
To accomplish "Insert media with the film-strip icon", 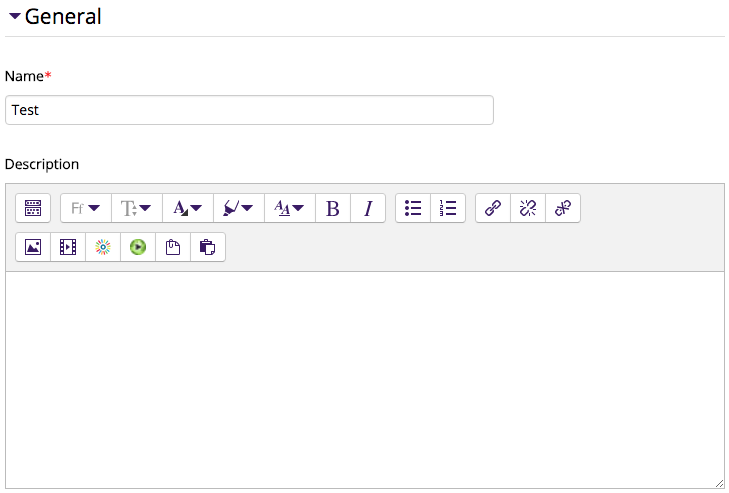I will click(x=68, y=247).
